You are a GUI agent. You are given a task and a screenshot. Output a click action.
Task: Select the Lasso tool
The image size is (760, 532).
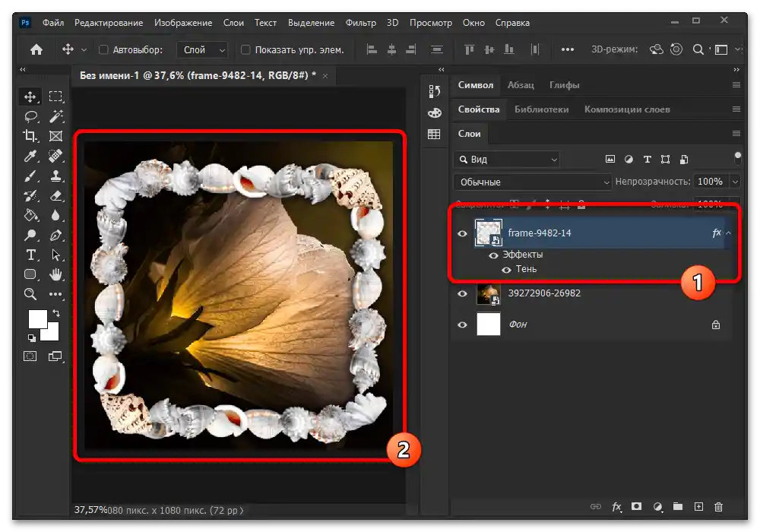tap(31, 116)
